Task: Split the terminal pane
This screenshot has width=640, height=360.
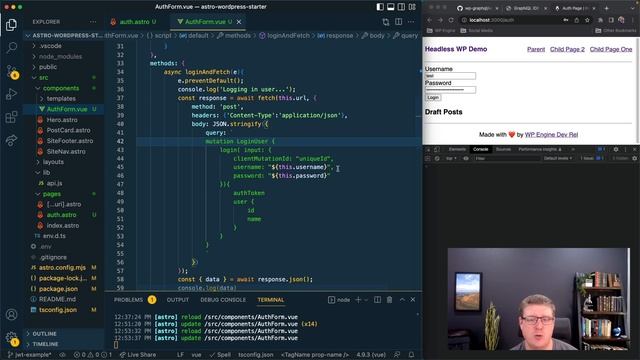Action: coord(378,300)
